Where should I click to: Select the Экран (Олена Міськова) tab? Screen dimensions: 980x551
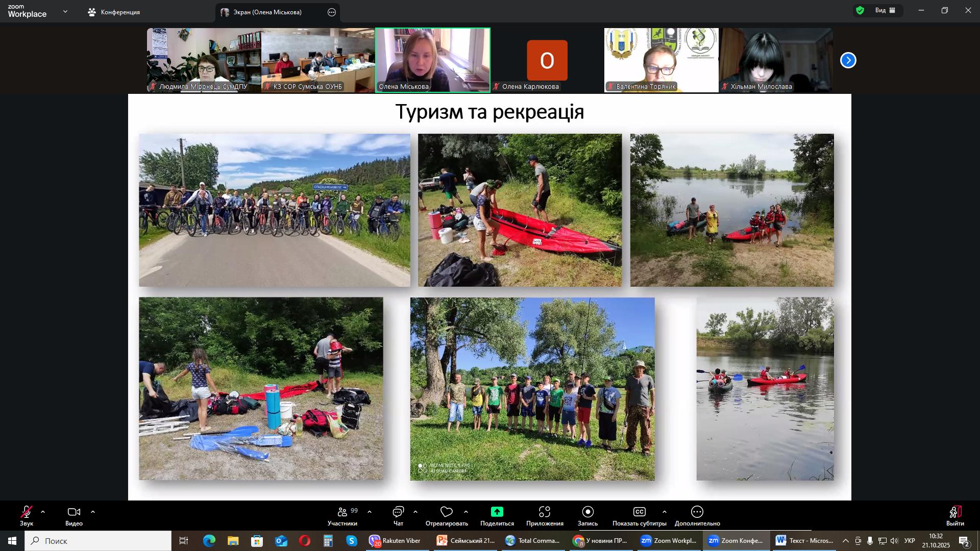[x=267, y=12]
